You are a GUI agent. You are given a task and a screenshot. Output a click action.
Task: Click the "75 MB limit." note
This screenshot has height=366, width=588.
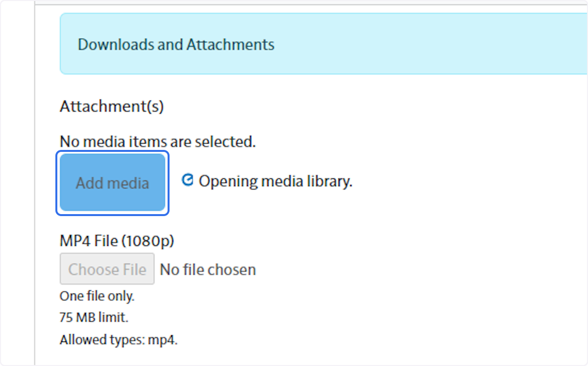(93, 317)
